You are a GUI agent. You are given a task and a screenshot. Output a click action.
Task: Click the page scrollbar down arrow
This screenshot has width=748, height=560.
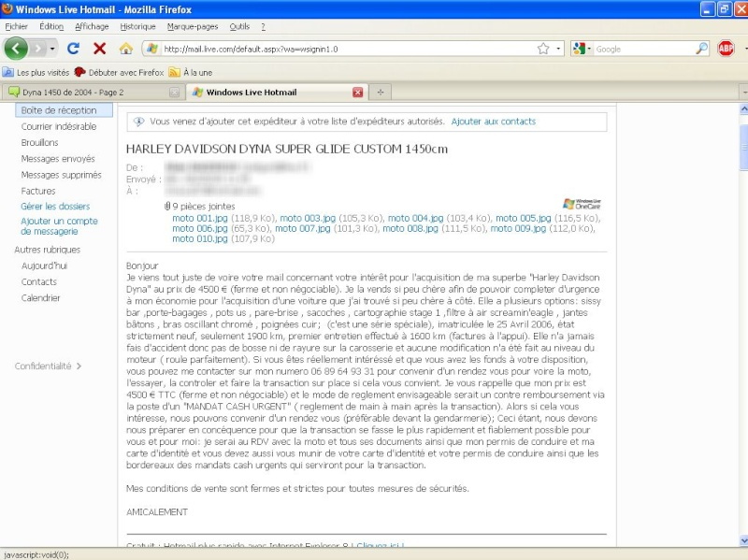coord(743,541)
